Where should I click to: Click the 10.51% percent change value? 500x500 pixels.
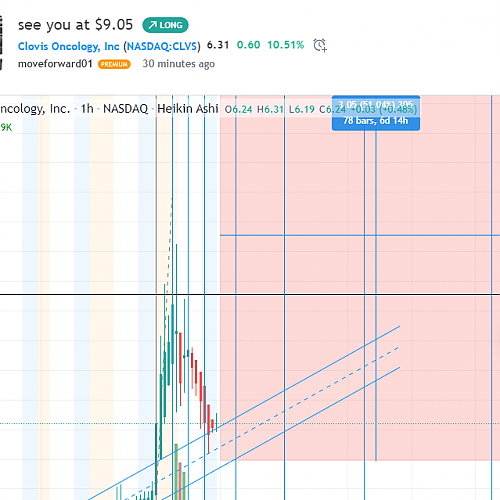[x=286, y=45]
